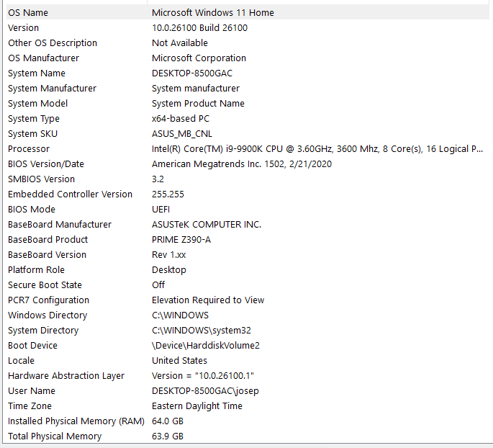
Task: Select the OS Name row label
Action: tap(28, 13)
